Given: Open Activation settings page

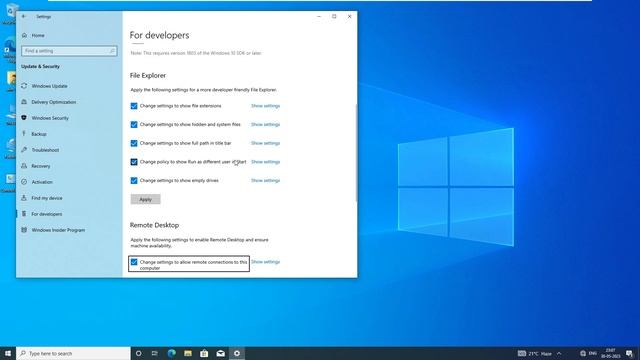Looking at the screenshot, I should 42,182.
